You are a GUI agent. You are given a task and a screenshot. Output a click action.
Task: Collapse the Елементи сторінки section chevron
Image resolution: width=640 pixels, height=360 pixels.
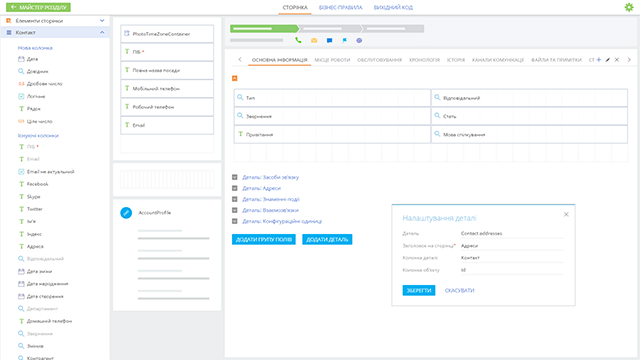click(x=102, y=20)
